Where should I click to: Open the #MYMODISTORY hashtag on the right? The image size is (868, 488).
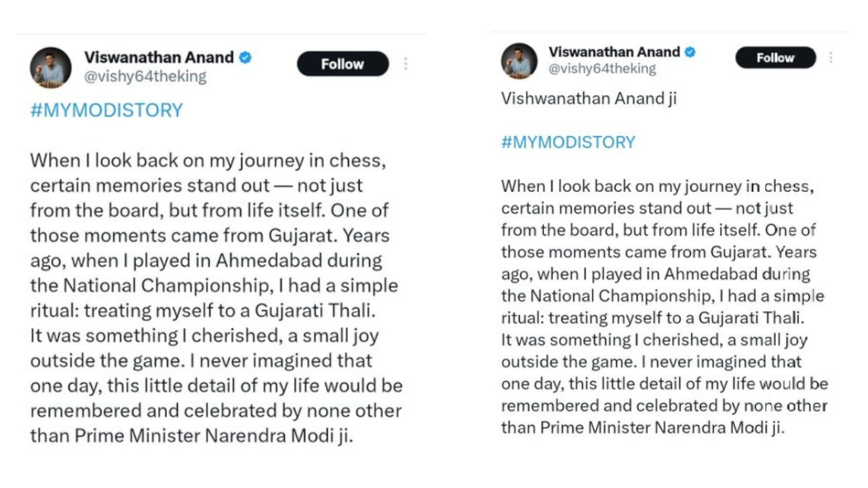click(568, 142)
